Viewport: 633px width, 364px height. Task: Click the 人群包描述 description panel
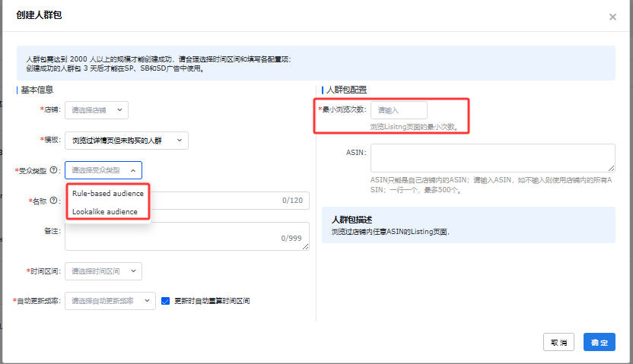coord(468,225)
